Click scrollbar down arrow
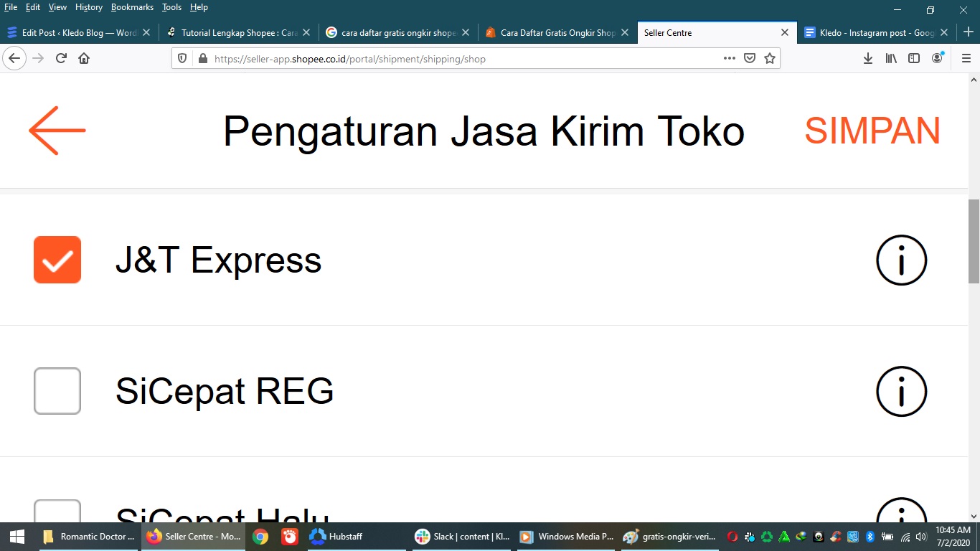 coord(974,516)
